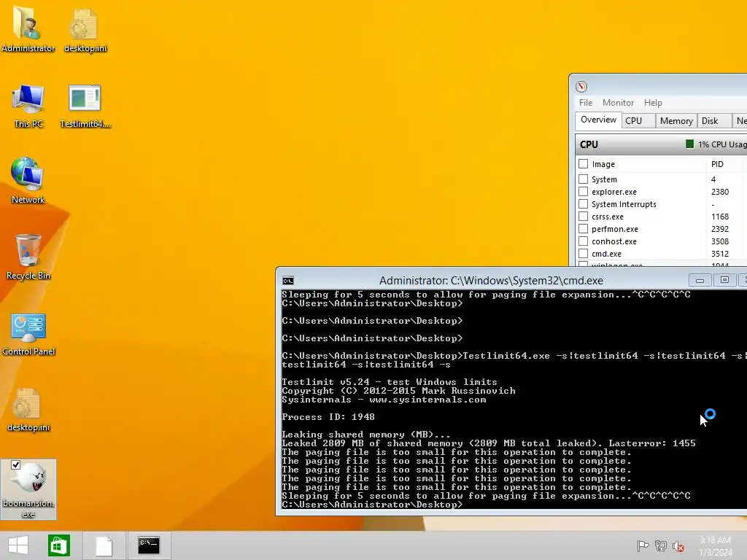
Task: Check the conhost.exe process checkbox
Action: 583,241
